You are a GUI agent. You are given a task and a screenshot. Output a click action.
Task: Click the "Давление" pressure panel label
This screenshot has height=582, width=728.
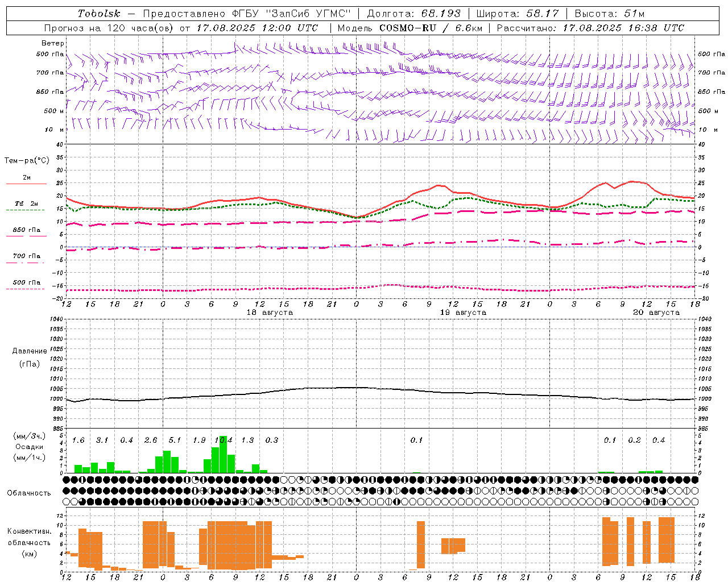click(30, 351)
